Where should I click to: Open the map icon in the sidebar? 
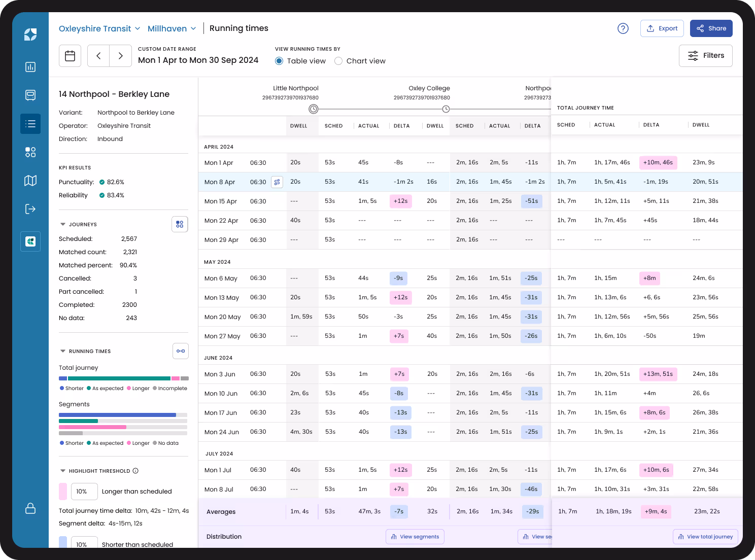(x=30, y=181)
